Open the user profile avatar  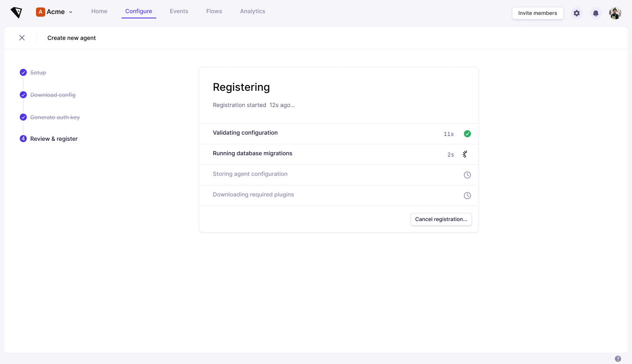615,13
